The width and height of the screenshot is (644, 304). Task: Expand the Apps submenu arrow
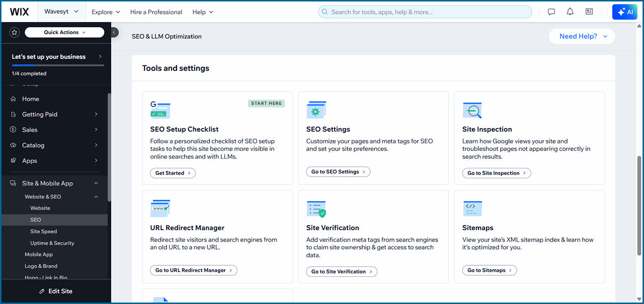pyautogui.click(x=96, y=161)
